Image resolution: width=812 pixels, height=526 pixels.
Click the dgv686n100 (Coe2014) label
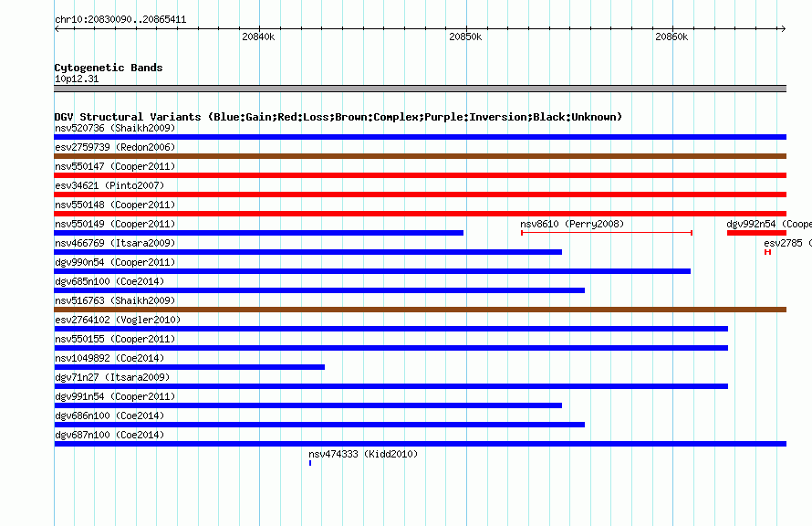[x=109, y=416]
